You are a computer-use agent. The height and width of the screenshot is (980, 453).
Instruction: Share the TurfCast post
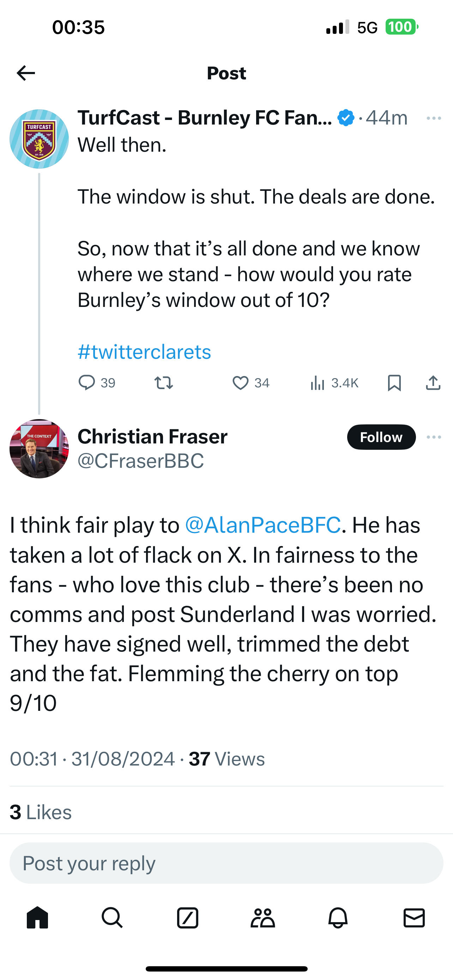pos(433,383)
